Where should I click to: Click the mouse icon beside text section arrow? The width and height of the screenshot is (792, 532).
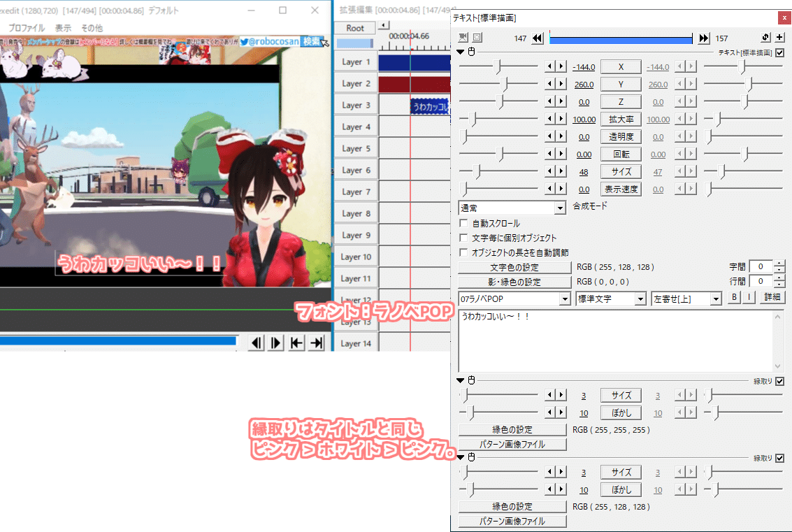(472, 52)
